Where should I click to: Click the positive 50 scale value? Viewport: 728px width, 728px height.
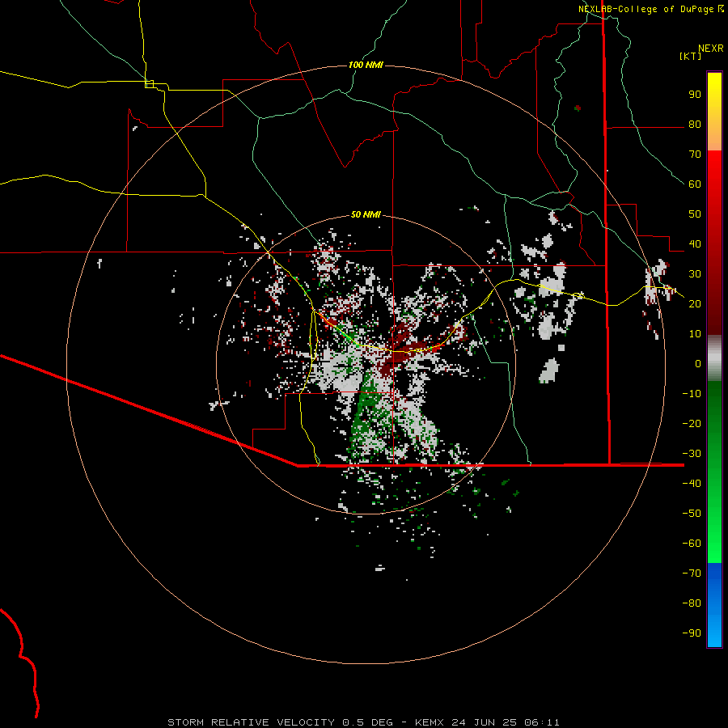point(695,214)
